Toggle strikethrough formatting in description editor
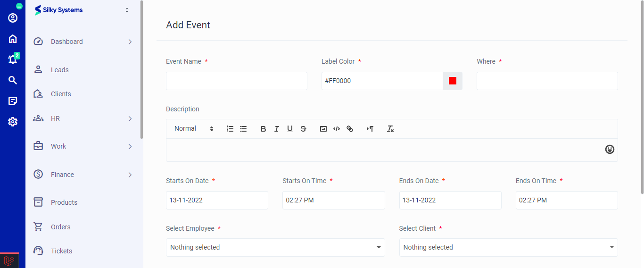 303,129
